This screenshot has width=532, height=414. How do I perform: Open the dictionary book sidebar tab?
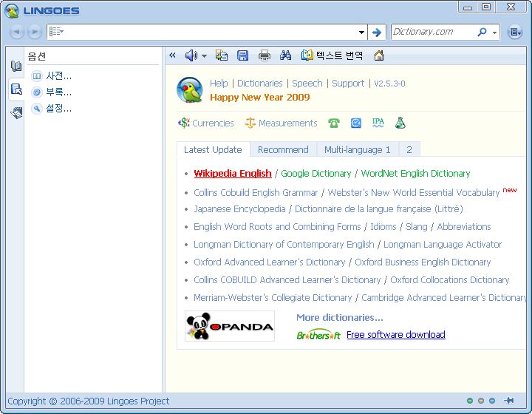[16, 66]
